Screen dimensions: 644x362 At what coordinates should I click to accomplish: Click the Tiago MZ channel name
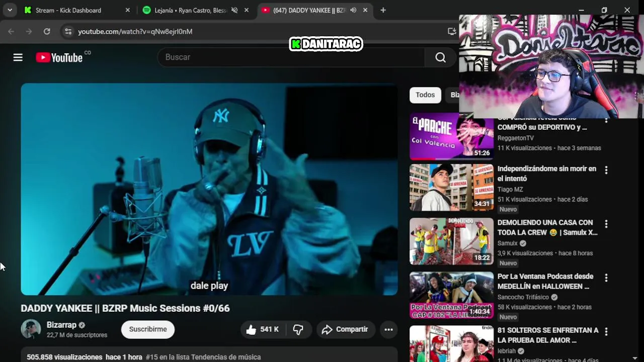[510, 189]
